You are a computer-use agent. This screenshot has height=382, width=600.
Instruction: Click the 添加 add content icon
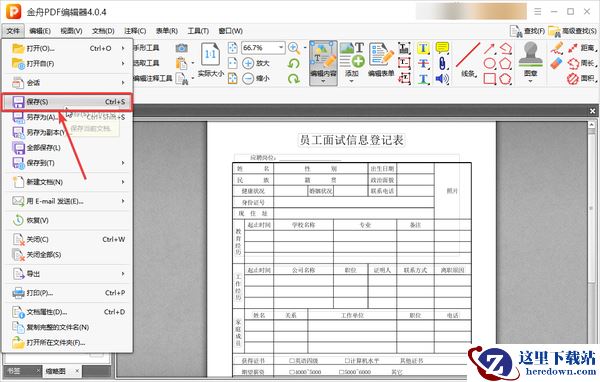coord(352,56)
